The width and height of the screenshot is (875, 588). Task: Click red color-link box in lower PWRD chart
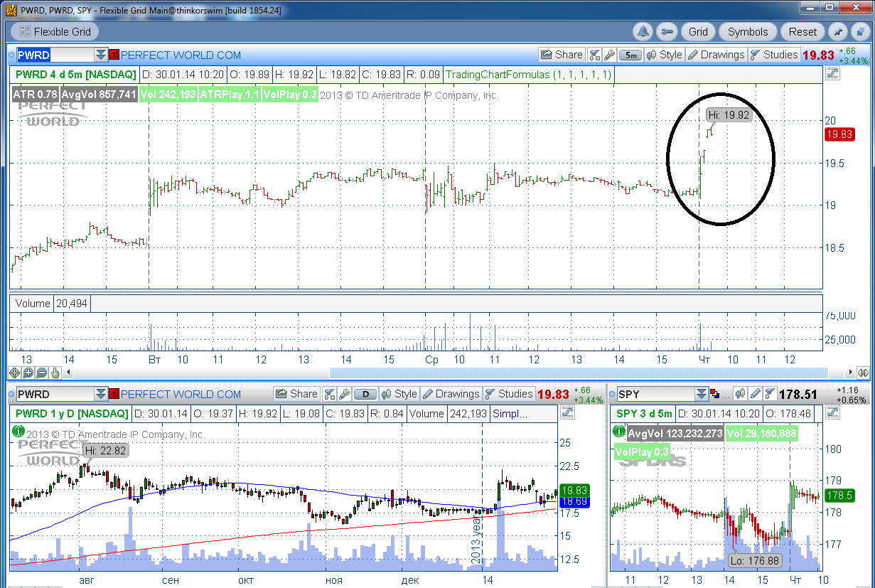pos(114,394)
